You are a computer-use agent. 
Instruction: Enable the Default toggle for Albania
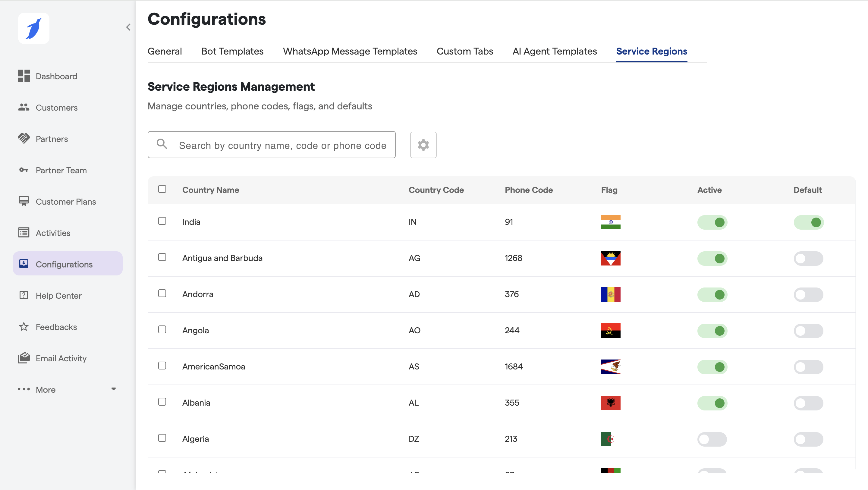point(808,403)
